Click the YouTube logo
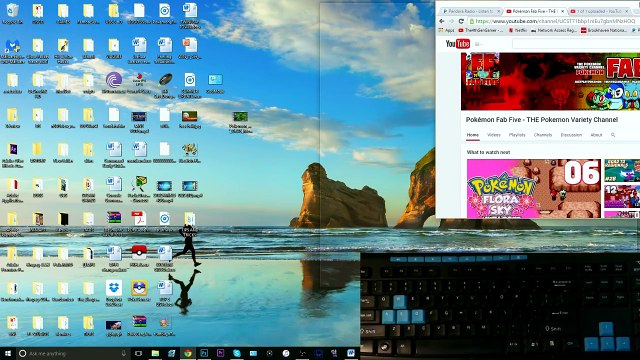This screenshot has width=640, height=360. click(457, 44)
